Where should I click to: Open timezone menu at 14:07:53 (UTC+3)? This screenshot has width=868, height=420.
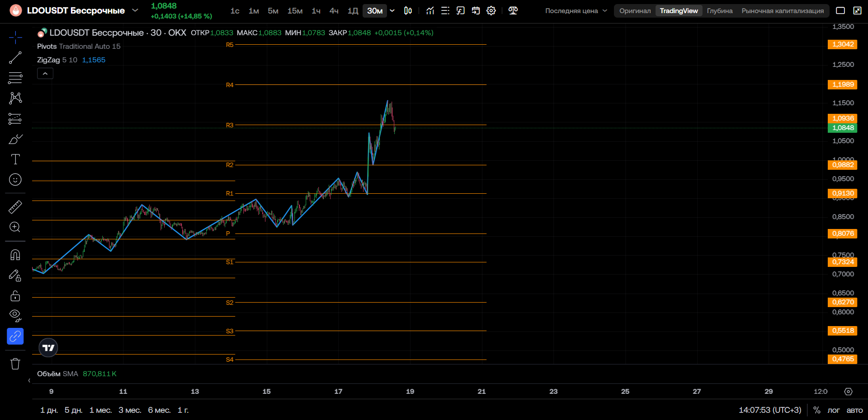point(770,410)
